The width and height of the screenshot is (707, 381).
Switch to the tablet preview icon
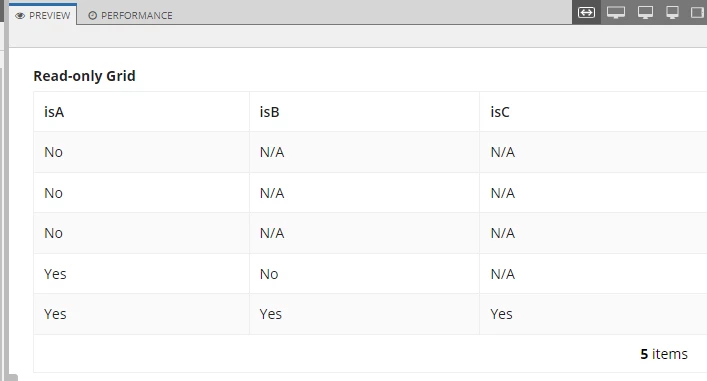tap(698, 12)
